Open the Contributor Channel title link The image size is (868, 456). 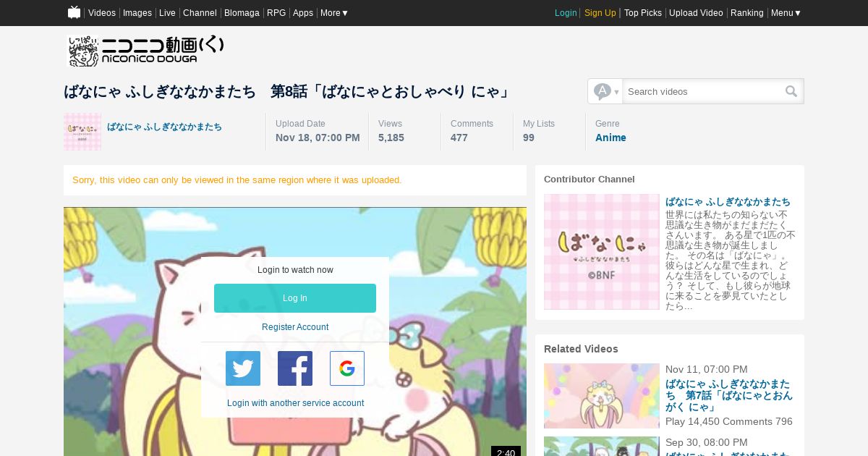click(728, 201)
